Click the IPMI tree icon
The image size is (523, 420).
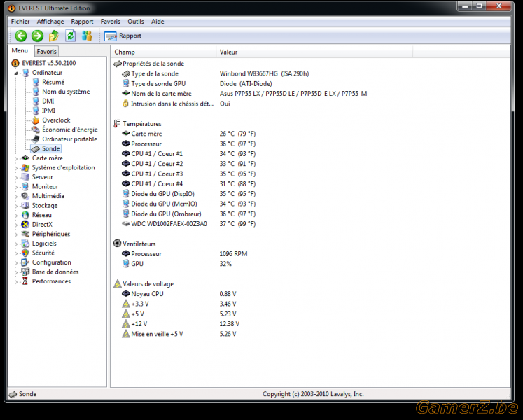pos(36,111)
